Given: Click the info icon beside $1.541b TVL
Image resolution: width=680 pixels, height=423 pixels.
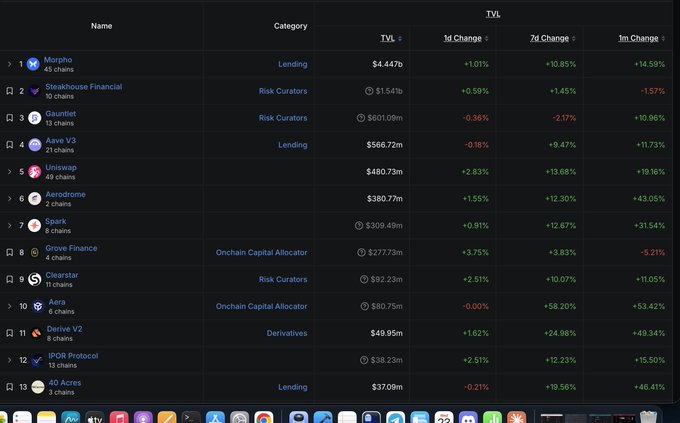Looking at the screenshot, I should 369,91.
